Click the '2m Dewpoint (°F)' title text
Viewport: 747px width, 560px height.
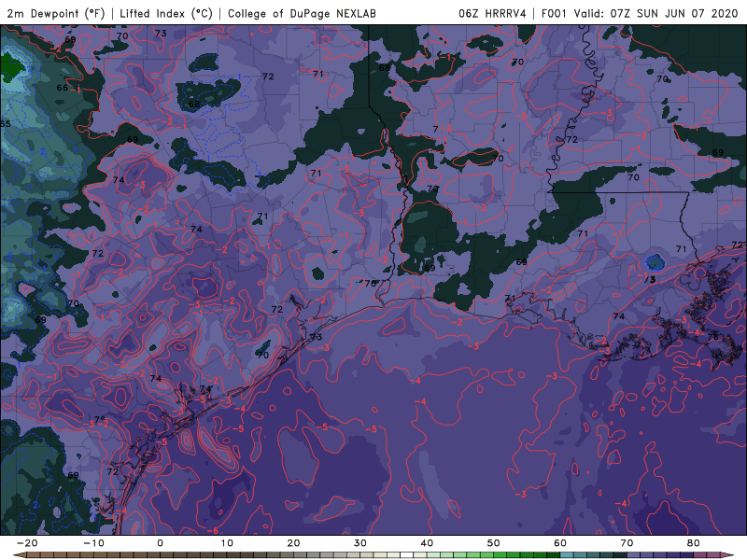click(x=56, y=13)
